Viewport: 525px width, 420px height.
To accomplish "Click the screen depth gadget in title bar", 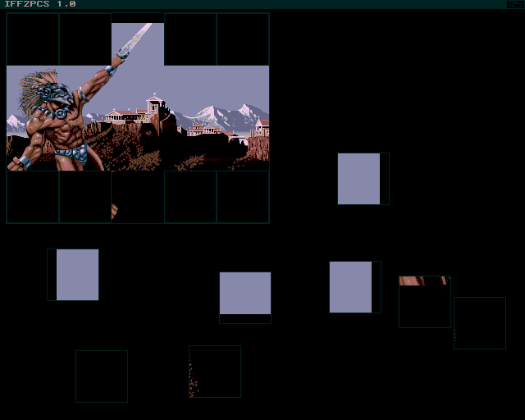I will [x=514, y=4].
